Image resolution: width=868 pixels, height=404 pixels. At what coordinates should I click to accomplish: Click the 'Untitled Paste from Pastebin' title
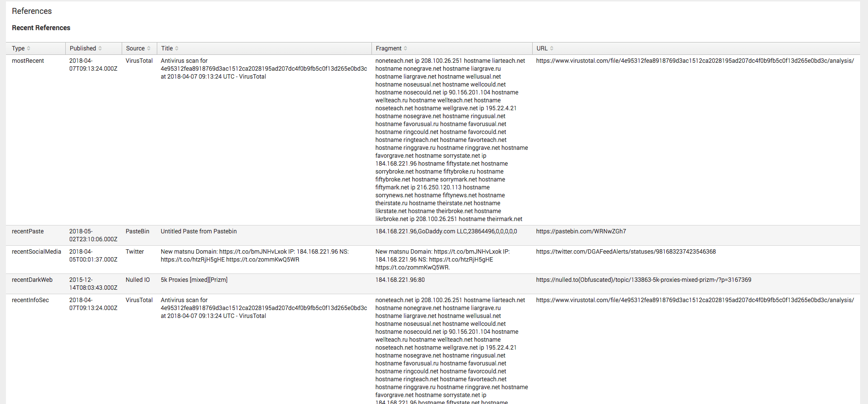(x=199, y=231)
